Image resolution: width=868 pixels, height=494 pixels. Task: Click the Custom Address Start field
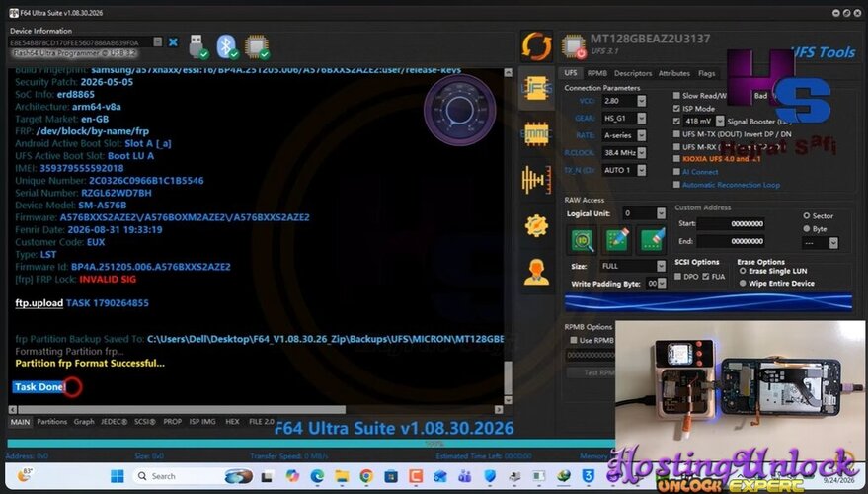tap(731, 223)
